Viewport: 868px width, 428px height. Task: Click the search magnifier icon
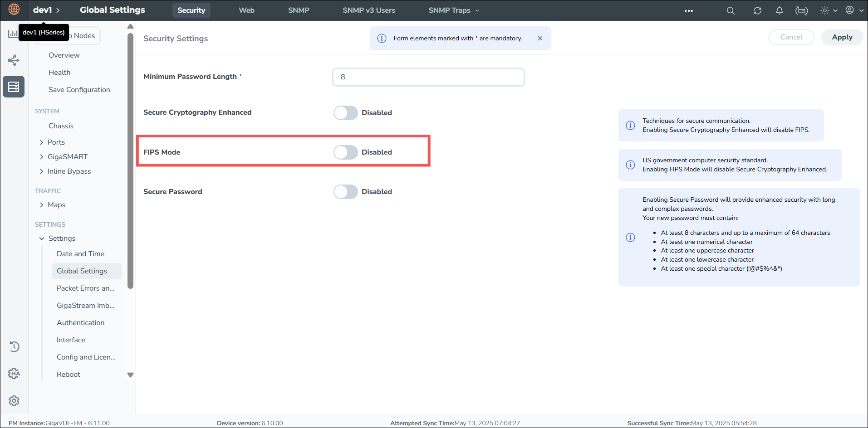(x=731, y=10)
